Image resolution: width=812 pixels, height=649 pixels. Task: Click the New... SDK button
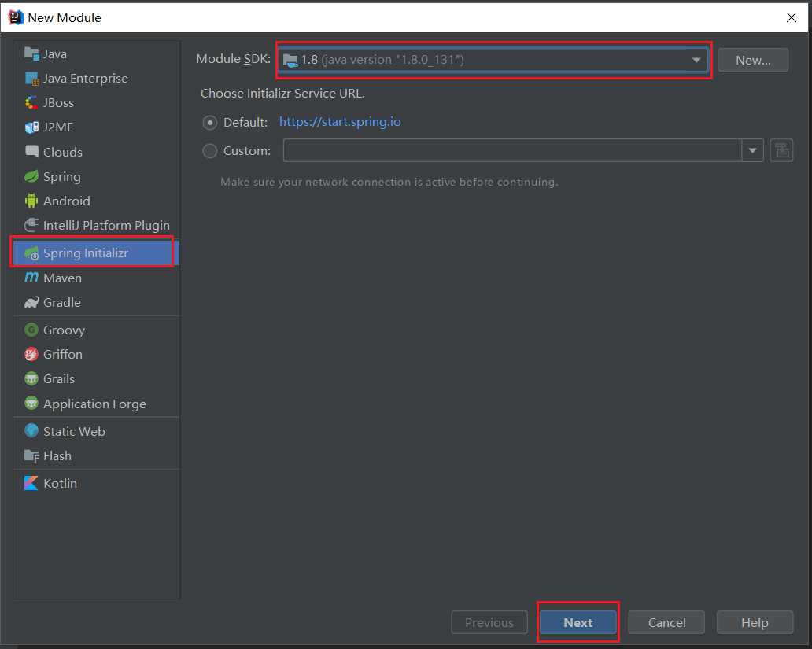[x=753, y=60]
